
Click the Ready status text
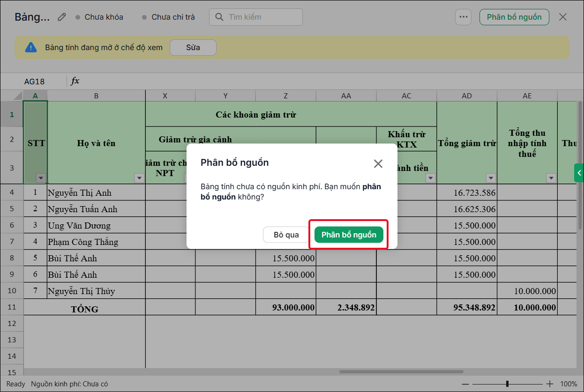point(16,384)
